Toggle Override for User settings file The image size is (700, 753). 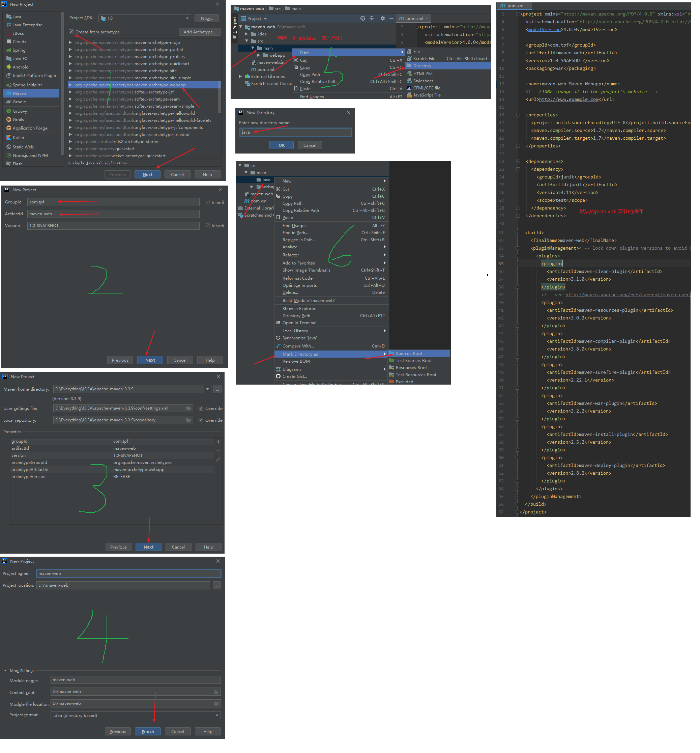pyautogui.click(x=201, y=408)
